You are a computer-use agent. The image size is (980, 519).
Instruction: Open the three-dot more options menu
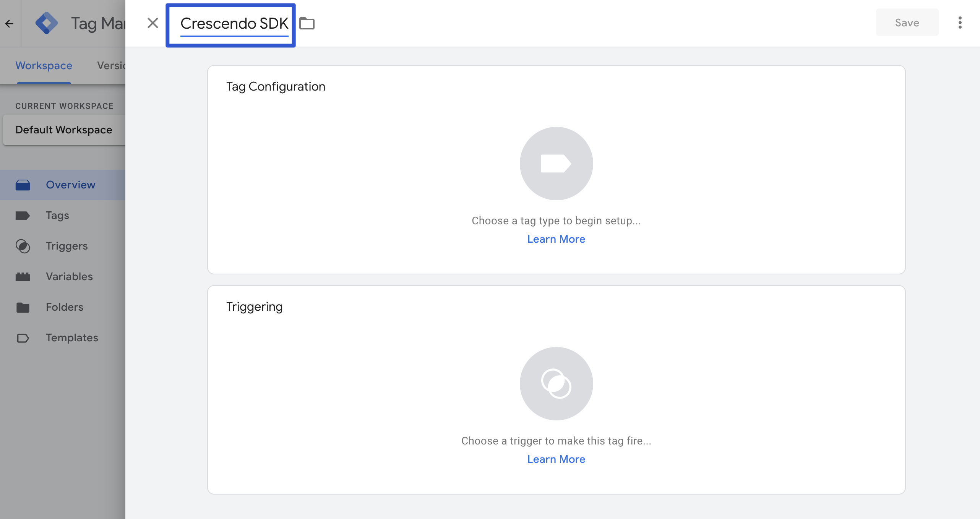click(x=960, y=23)
